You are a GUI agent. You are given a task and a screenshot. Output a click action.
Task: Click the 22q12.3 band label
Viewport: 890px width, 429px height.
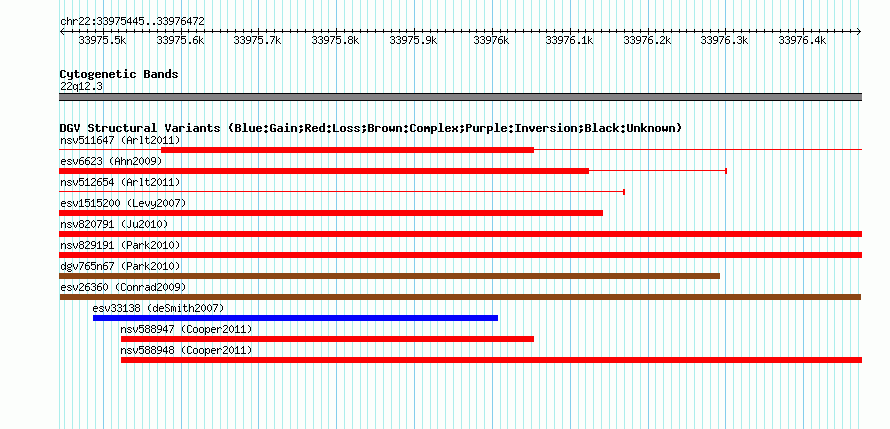[x=81, y=86]
